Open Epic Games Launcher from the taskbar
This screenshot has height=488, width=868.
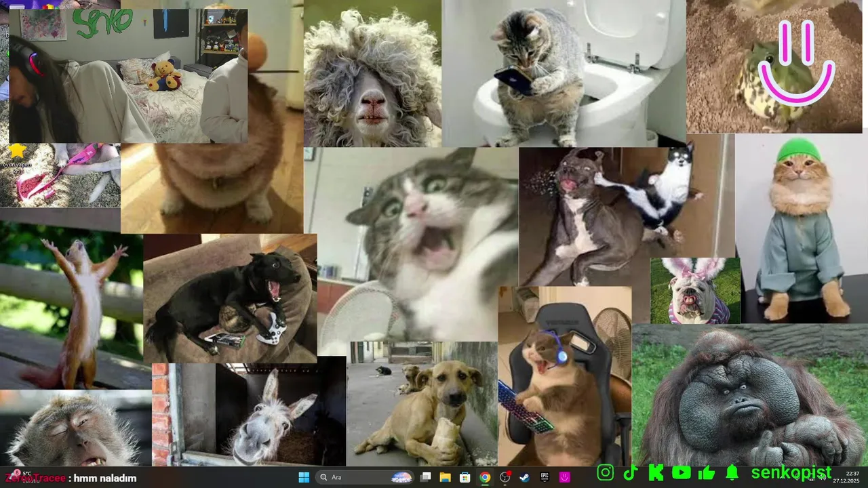pos(545,477)
